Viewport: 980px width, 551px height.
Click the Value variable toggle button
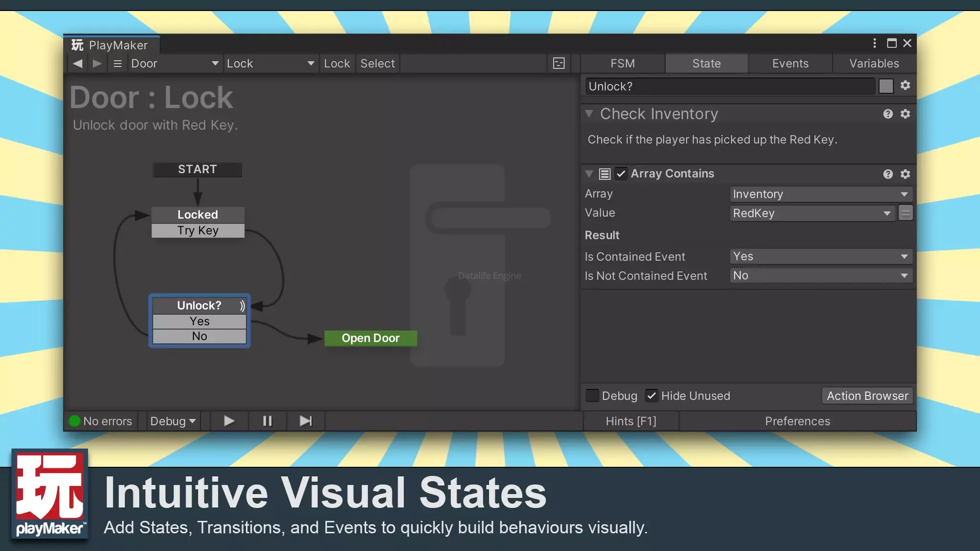905,213
